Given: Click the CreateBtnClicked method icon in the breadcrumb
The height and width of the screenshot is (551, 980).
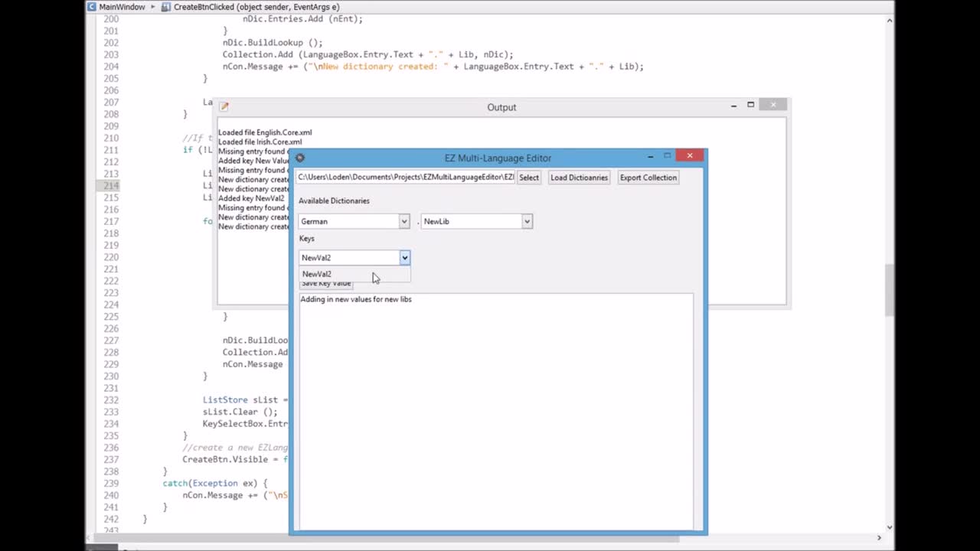Looking at the screenshot, I should pyautogui.click(x=165, y=6).
